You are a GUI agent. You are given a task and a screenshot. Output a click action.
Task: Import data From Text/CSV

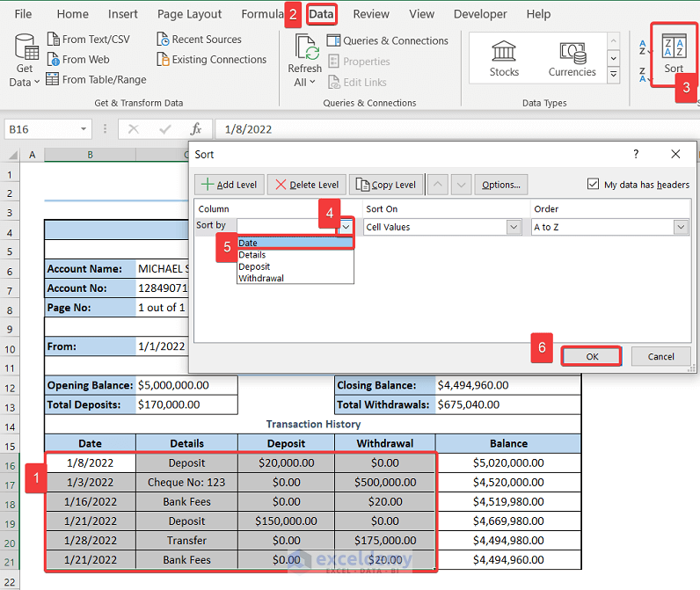click(x=89, y=40)
